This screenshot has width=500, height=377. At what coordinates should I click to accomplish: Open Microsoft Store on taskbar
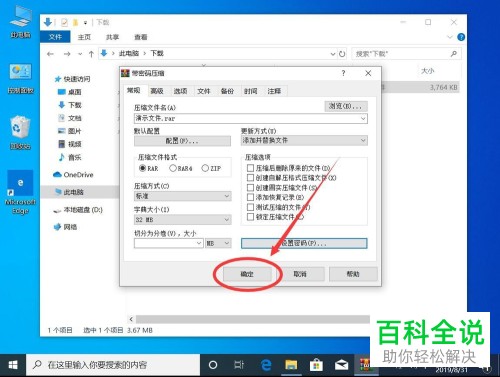pyautogui.click(x=316, y=365)
